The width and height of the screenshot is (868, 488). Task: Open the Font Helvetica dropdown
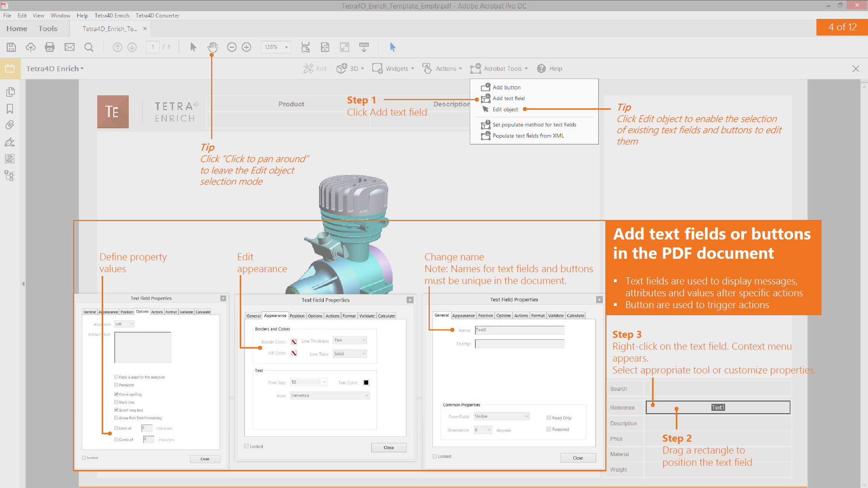coord(330,395)
